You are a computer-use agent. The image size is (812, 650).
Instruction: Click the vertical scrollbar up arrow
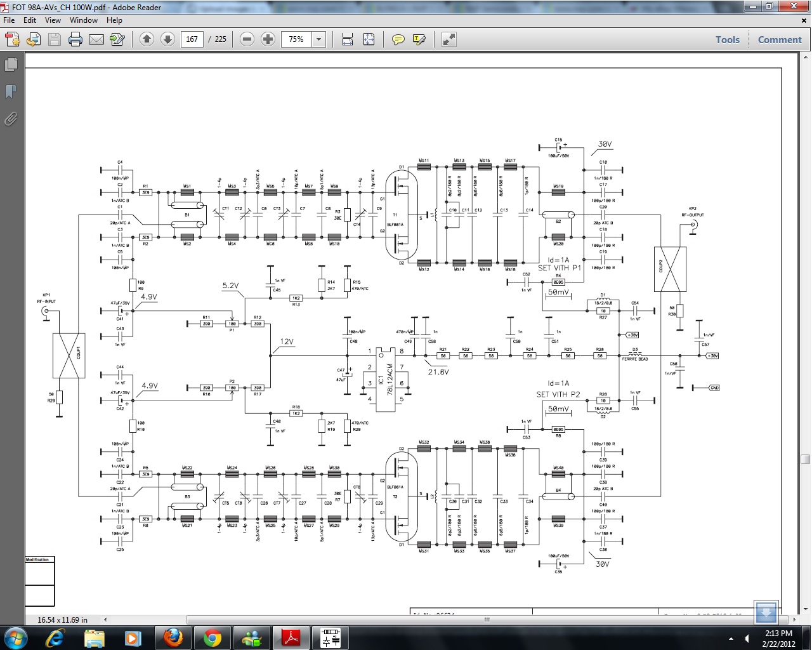805,57
